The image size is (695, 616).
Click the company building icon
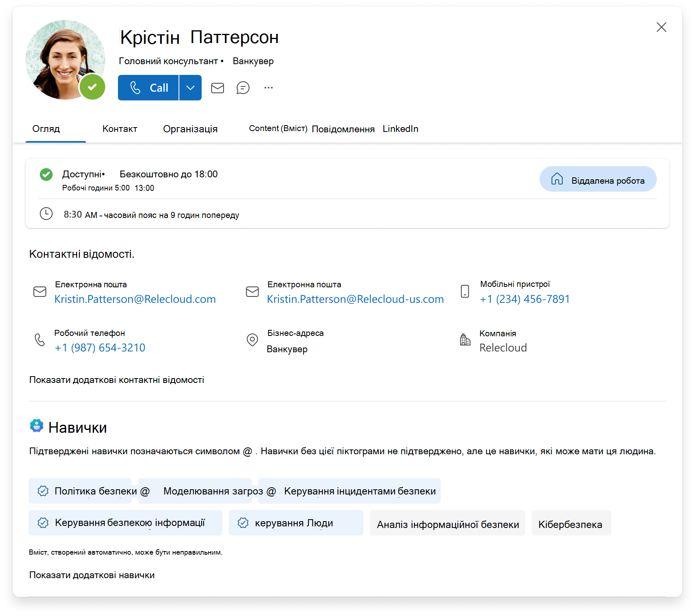click(465, 339)
